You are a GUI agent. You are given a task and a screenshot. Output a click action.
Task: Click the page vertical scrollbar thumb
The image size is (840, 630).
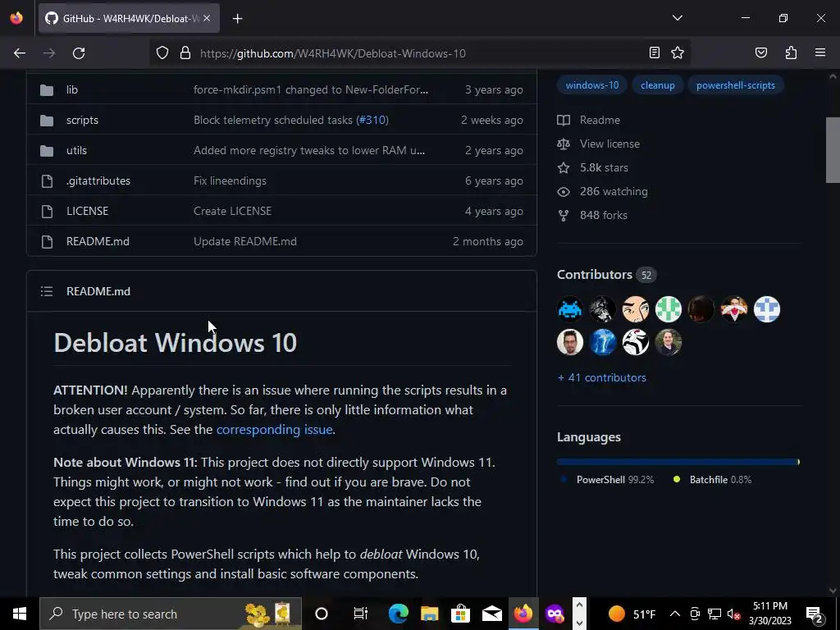coord(833,150)
